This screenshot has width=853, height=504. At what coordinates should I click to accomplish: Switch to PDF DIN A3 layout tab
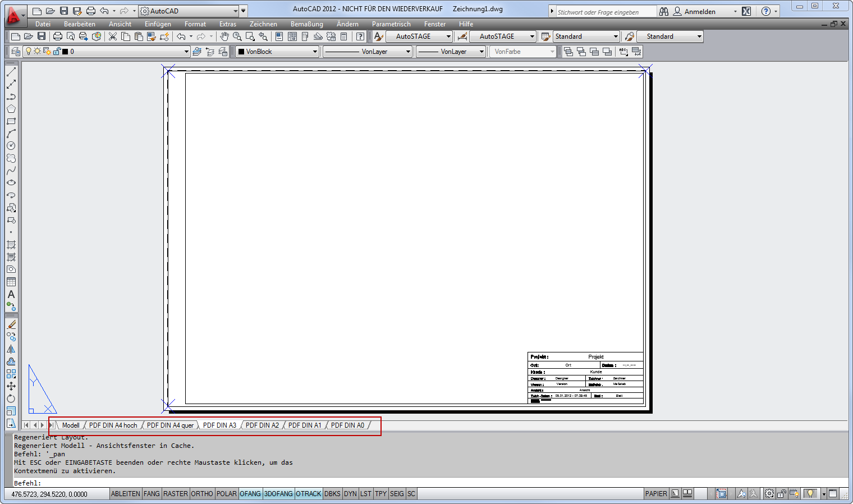tap(219, 425)
